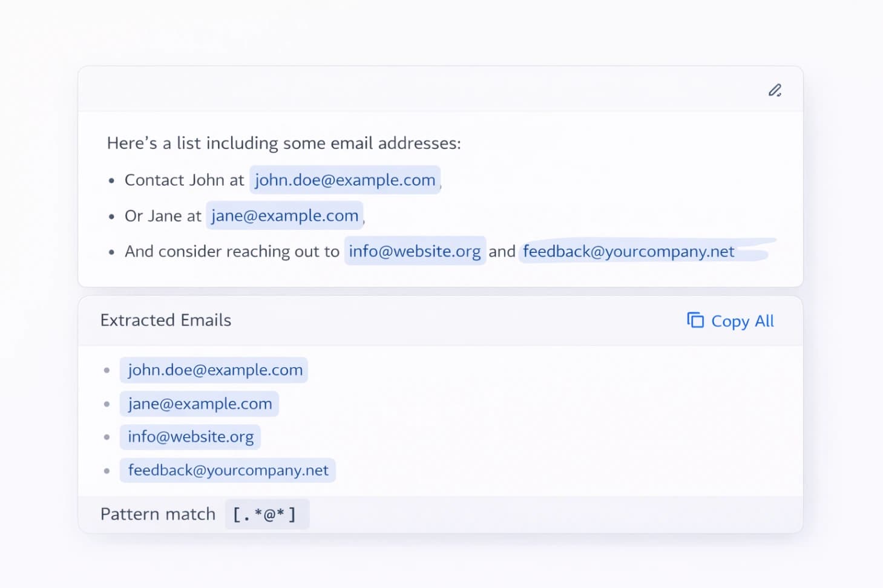Click the copy icon beside Copy All
The width and height of the screenshot is (883, 588).
coord(695,321)
